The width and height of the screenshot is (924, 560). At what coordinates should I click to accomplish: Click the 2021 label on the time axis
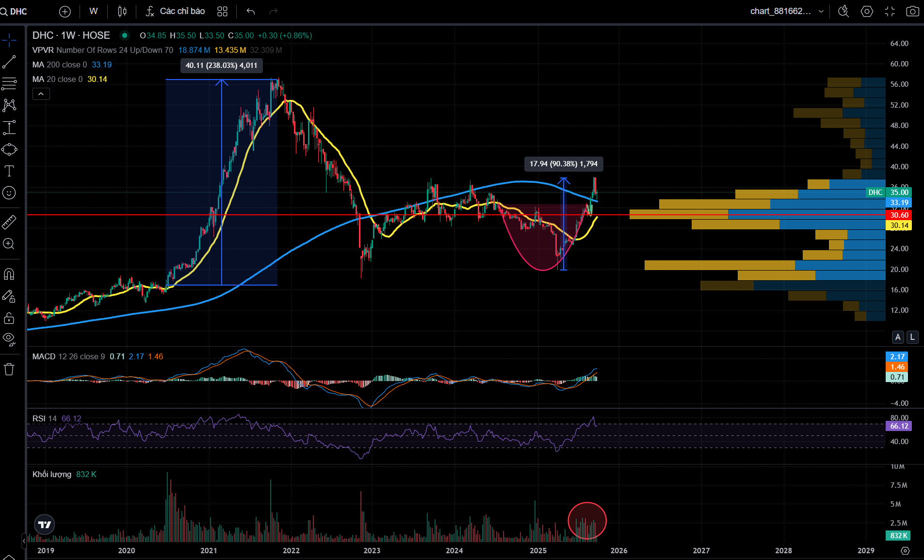point(209,550)
